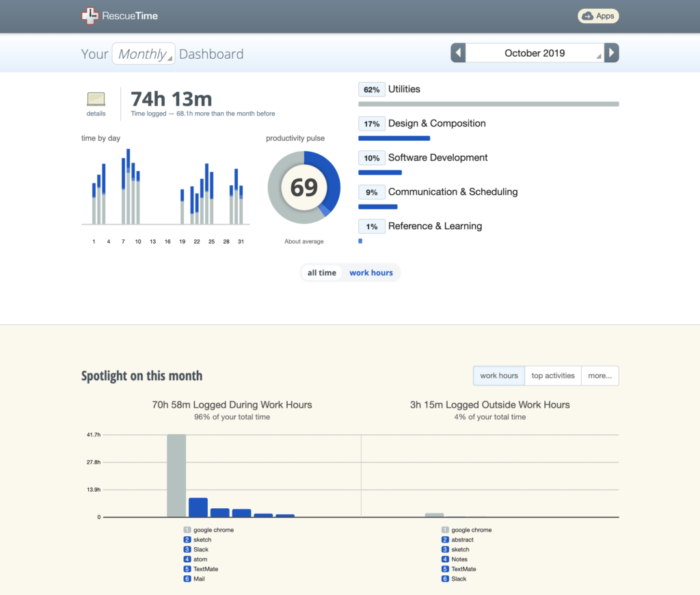Open the Monthly dashboard dropdown

click(x=143, y=53)
